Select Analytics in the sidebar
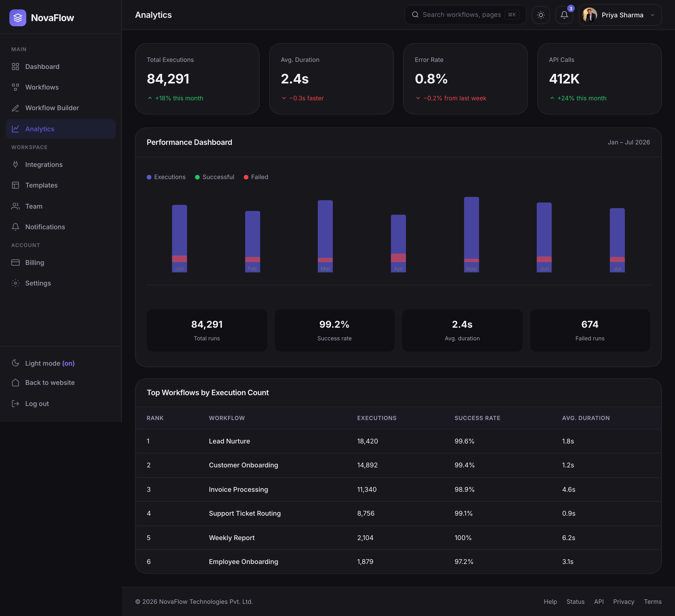675x616 pixels. tap(61, 129)
